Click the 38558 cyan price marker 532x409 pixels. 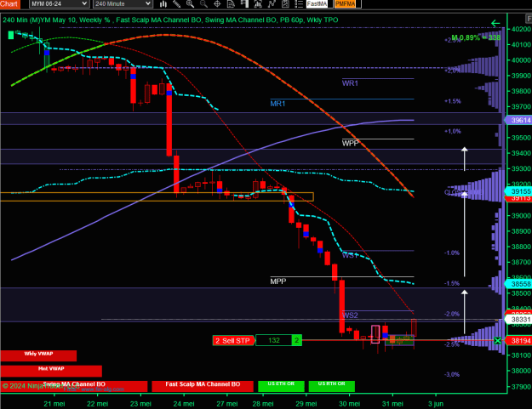coord(518,284)
